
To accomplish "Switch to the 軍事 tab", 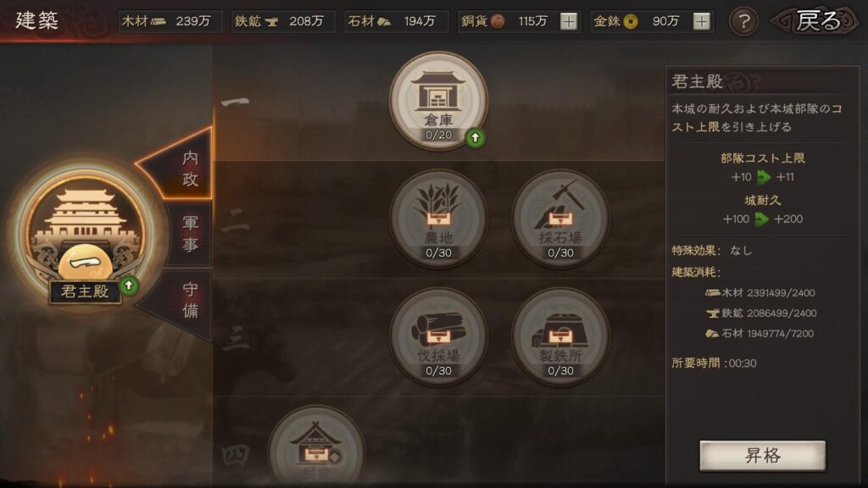I will pyautogui.click(x=189, y=234).
